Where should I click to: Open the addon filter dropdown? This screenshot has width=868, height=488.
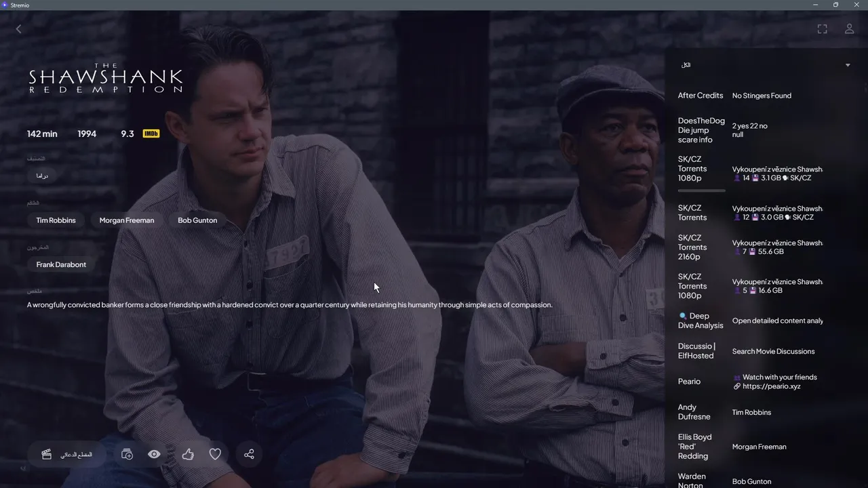click(766, 65)
